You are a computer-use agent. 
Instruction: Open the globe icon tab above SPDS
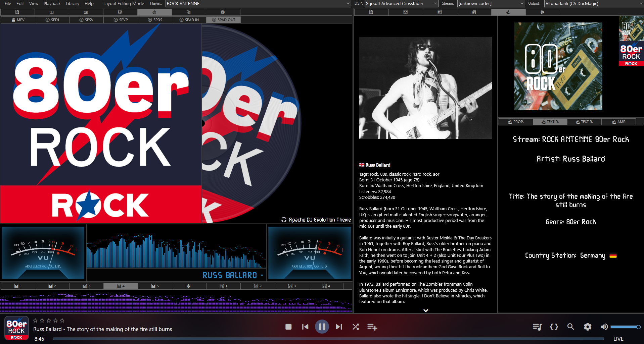[154, 12]
